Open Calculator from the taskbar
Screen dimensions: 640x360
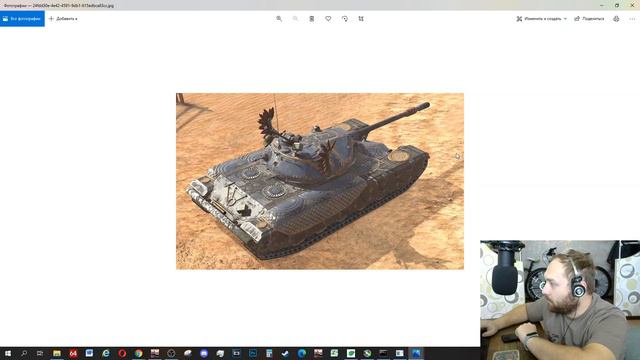point(269,353)
